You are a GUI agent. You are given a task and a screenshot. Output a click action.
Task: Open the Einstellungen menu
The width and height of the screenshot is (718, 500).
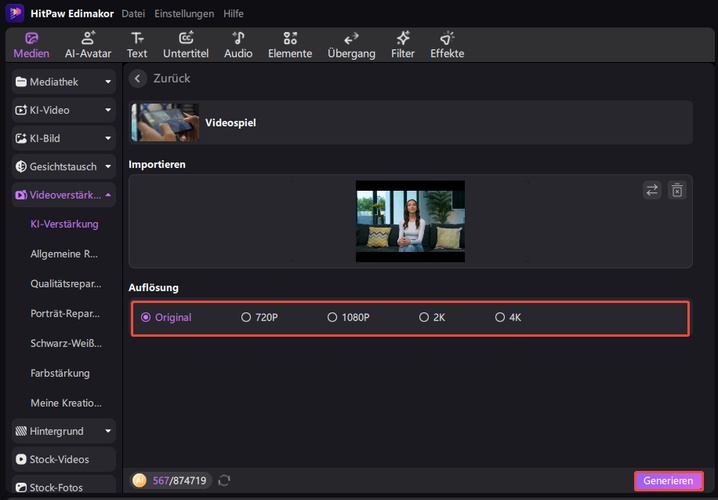pos(184,14)
